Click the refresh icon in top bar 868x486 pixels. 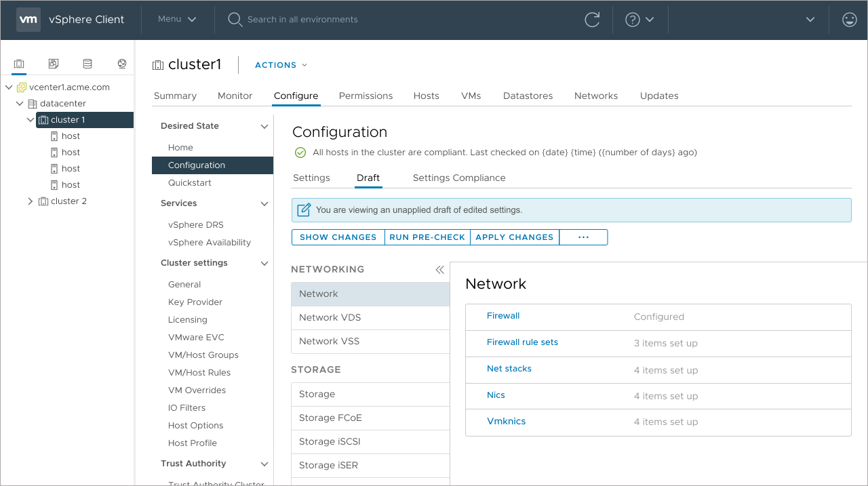[x=592, y=20]
